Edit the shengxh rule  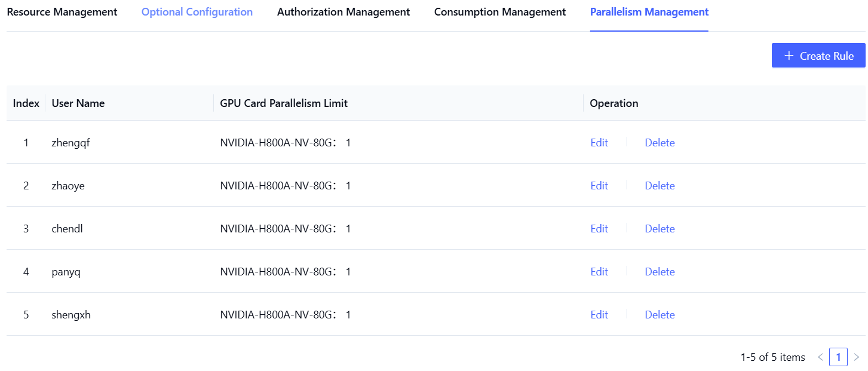tap(599, 315)
